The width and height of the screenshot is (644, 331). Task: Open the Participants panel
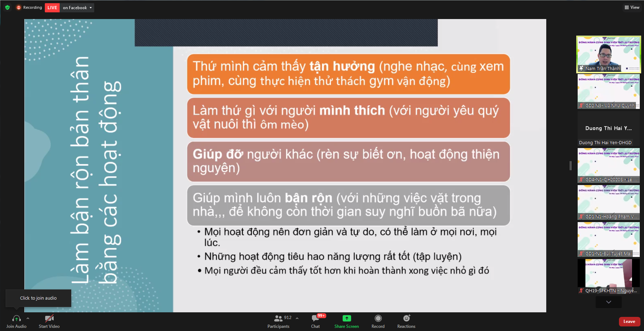tap(278, 319)
